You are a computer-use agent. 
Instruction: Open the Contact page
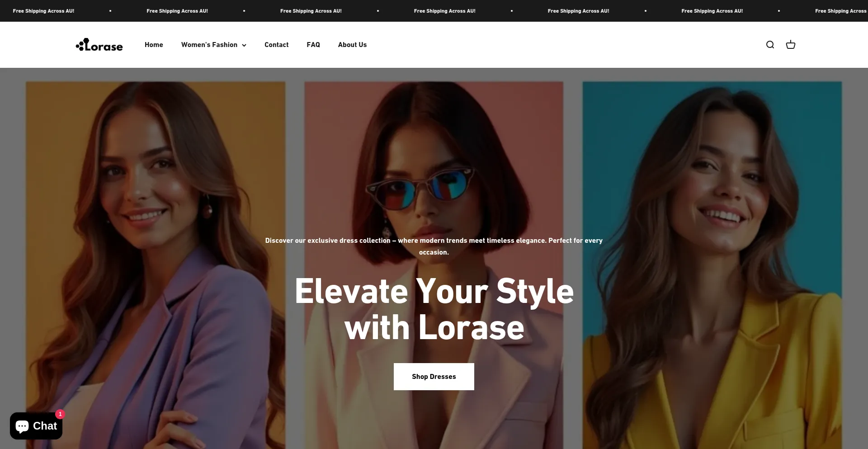pyautogui.click(x=276, y=45)
